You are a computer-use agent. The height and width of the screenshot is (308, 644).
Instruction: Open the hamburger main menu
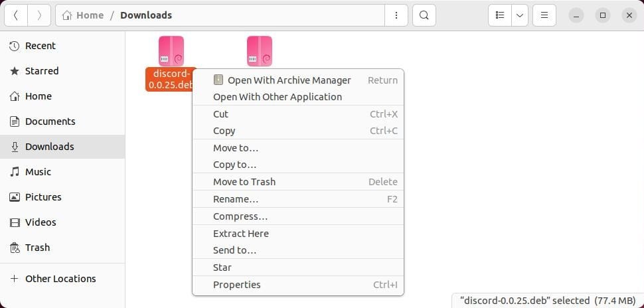[544, 15]
